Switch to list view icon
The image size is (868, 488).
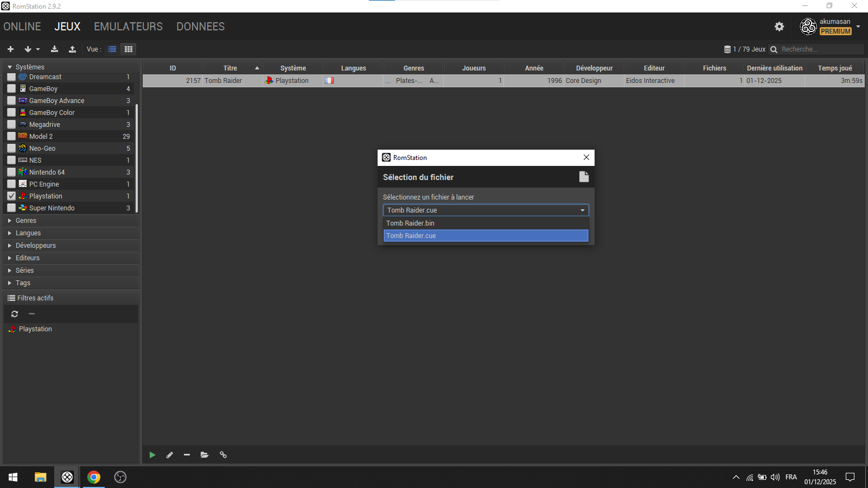pos(112,49)
